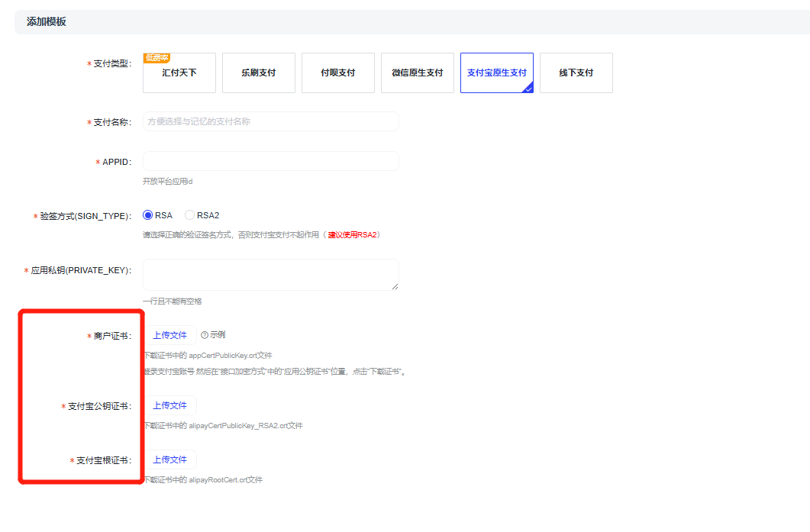Click into the APPID text field
Image resolution: width=810 pixels, height=532 pixels.
(270, 161)
